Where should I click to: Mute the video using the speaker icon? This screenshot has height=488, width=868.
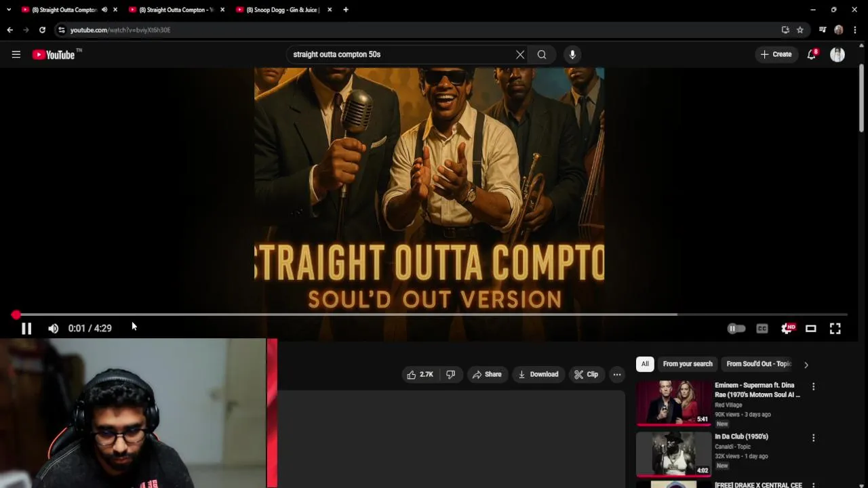pyautogui.click(x=53, y=329)
